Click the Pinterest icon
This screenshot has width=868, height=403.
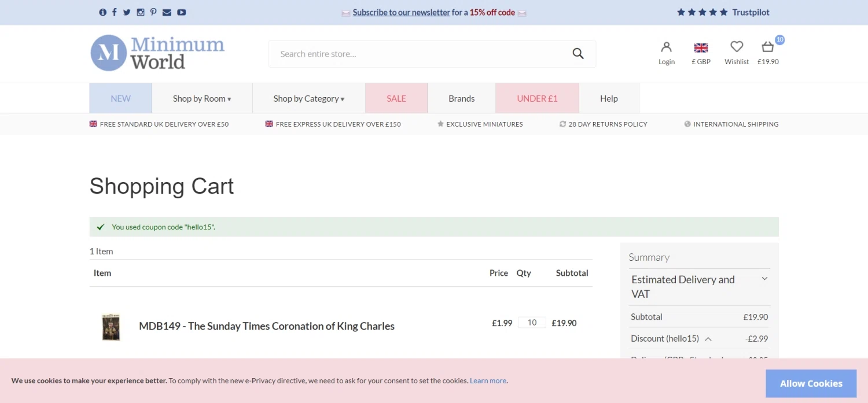153,12
